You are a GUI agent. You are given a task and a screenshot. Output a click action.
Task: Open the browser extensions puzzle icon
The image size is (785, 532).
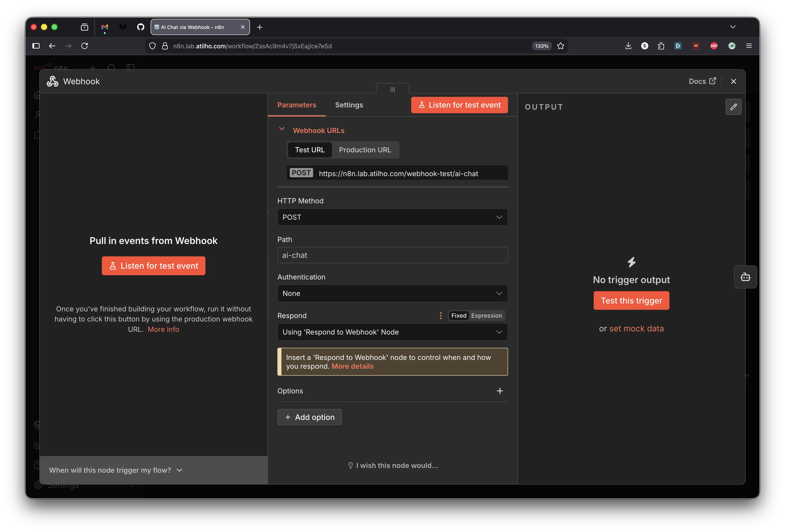tap(661, 46)
